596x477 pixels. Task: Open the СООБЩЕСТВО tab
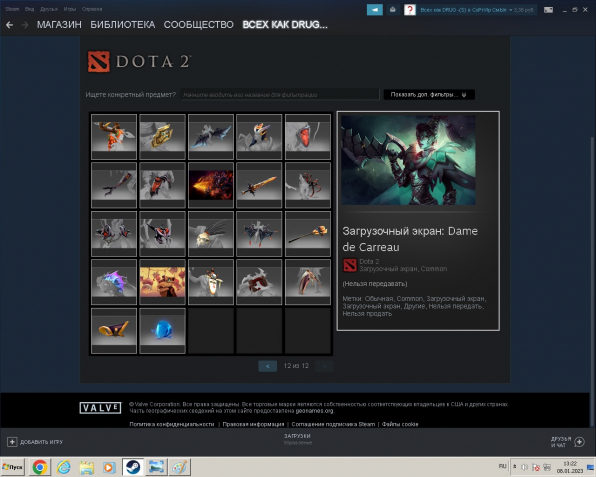(198, 25)
